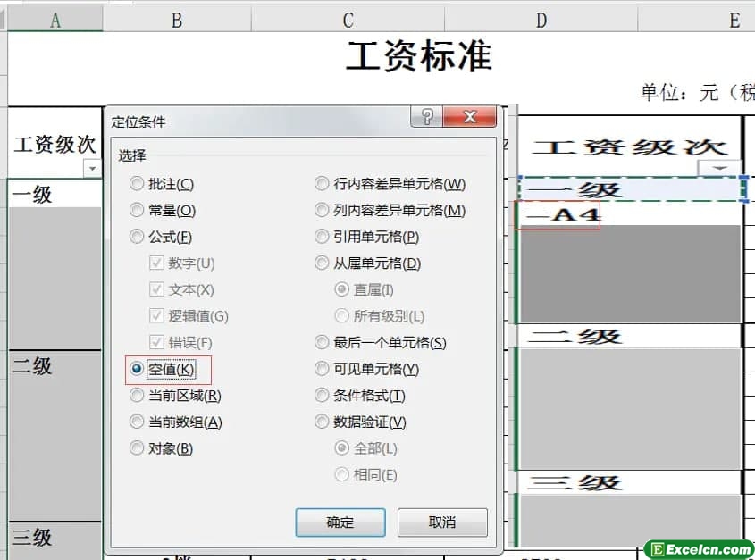Open help via the question mark icon
Screen dimensions: 755x560
pos(426,116)
